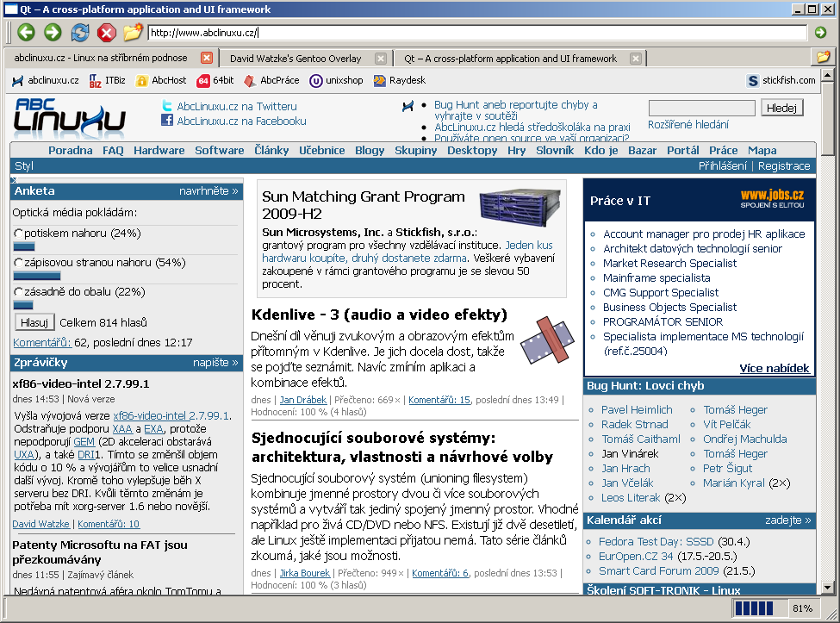The width and height of the screenshot is (840, 623).
Task: Open the Blogy menu item
Action: (x=370, y=151)
